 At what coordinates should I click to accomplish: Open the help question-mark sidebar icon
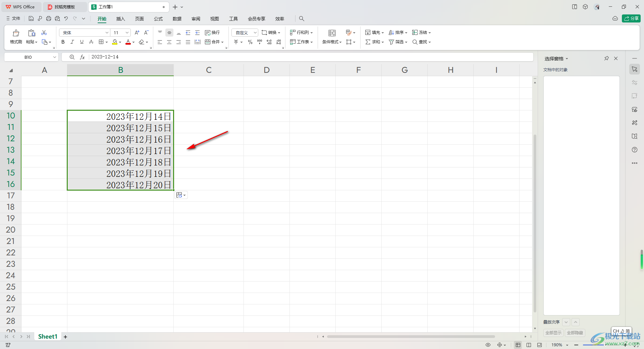click(x=635, y=150)
